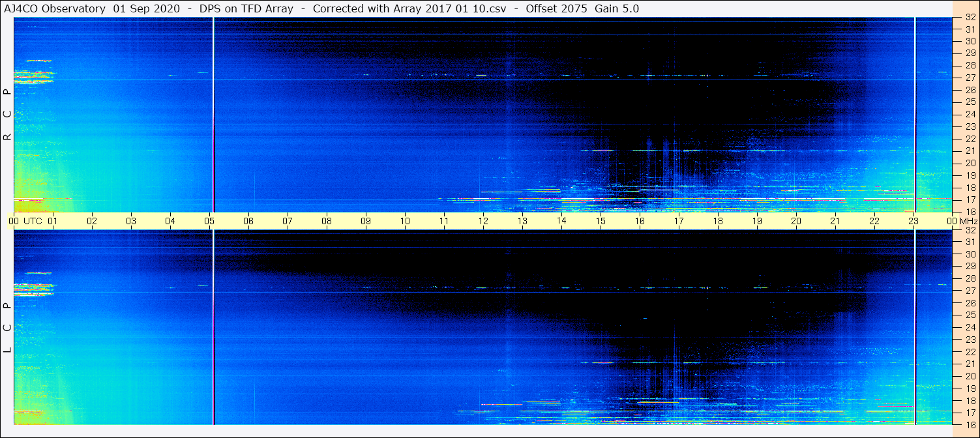The height and width of the screenshot is (438, 980).
Task: Select hour 08 on the UTC time axis
Action: pos(327,221)
